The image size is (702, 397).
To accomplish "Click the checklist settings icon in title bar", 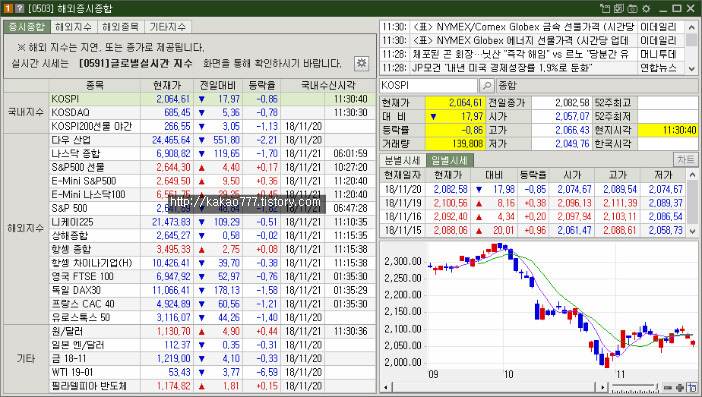I will coord(619,9).
